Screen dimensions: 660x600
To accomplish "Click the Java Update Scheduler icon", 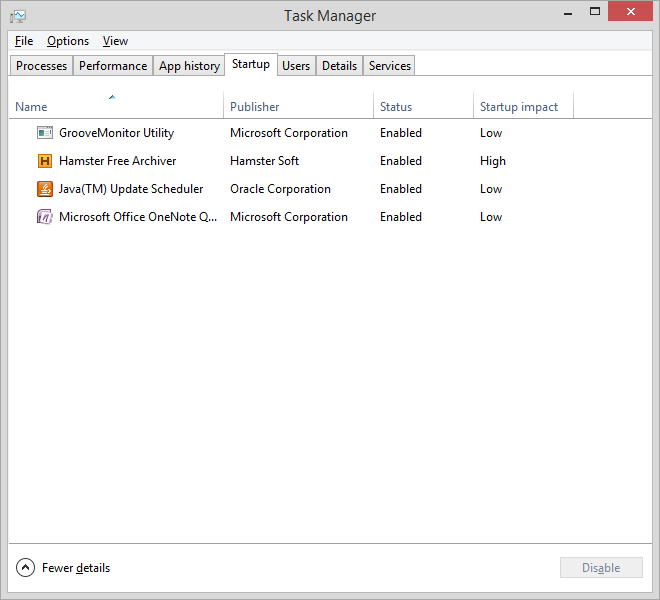I will [44, 189].
